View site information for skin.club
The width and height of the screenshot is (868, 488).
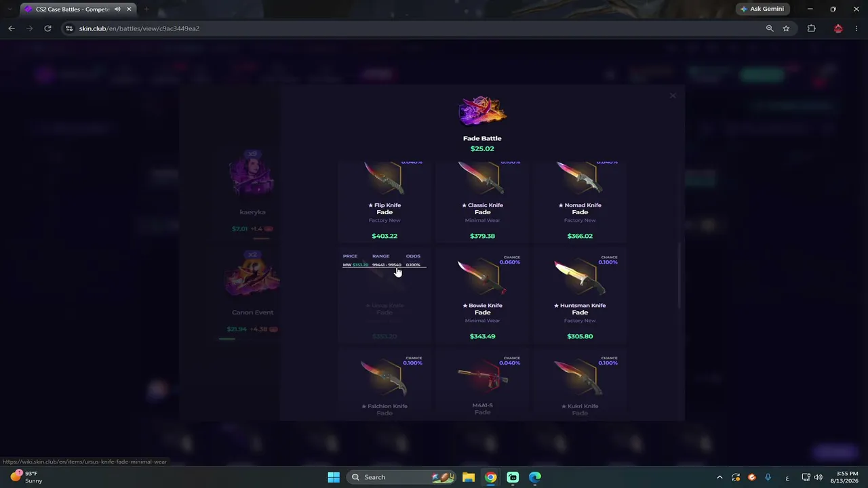[x=69, y=28]
